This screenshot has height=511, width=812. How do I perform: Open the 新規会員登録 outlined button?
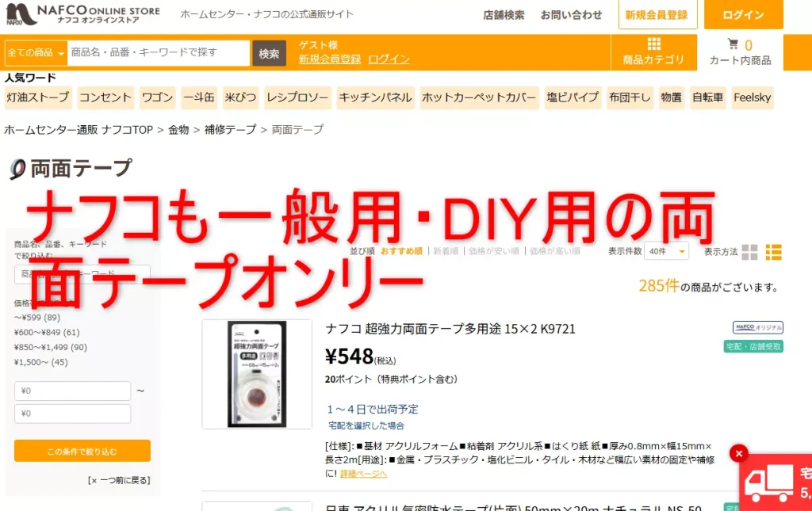point(657,14)
